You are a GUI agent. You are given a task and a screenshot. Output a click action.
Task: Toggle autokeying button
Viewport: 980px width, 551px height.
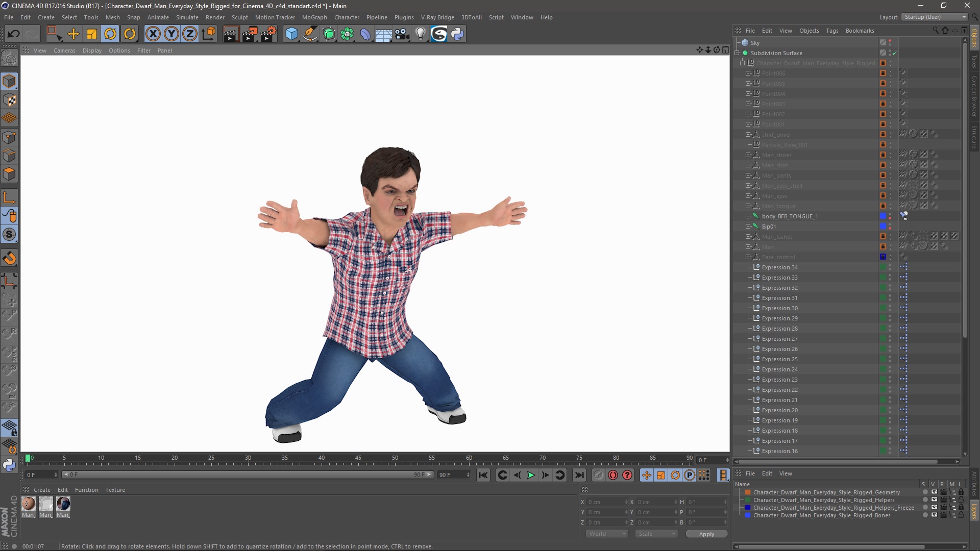point(613,475)
